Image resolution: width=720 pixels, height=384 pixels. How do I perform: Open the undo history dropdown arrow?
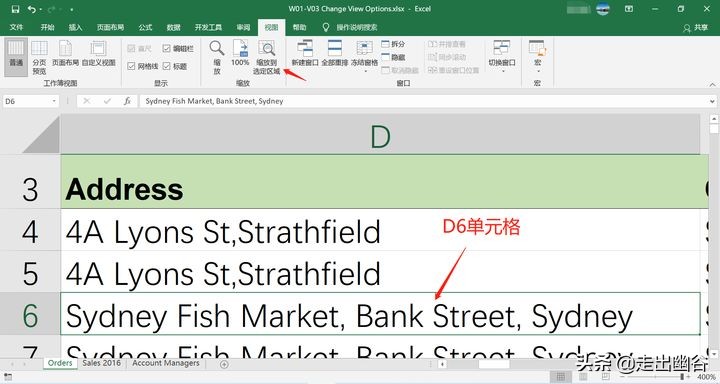point(40,10)
